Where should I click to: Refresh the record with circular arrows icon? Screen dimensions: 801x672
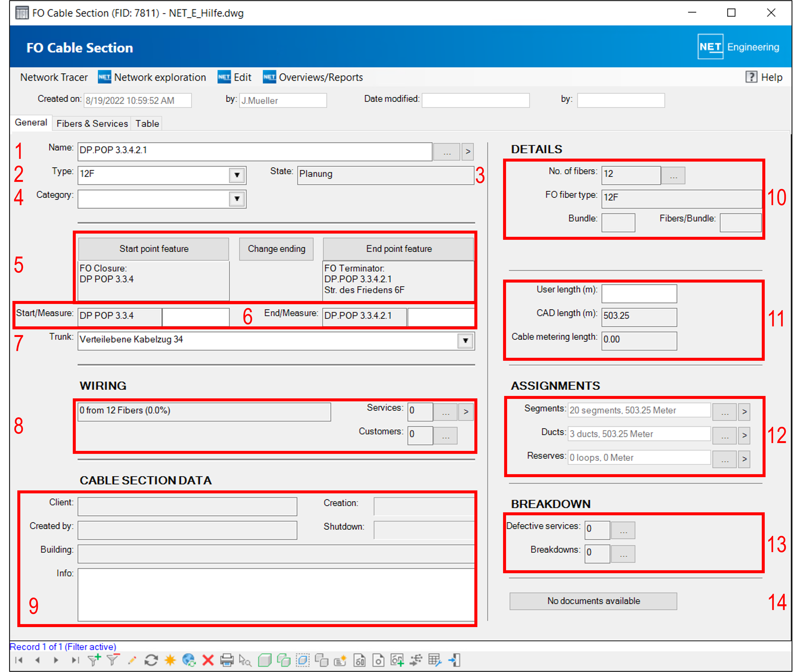(151, 660)
